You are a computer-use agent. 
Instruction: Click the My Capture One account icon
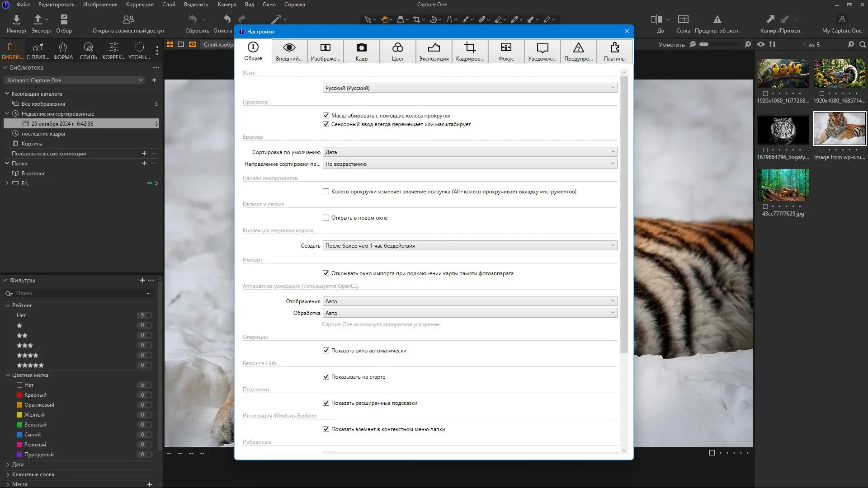pyautogui.click(x=841, y=19)
